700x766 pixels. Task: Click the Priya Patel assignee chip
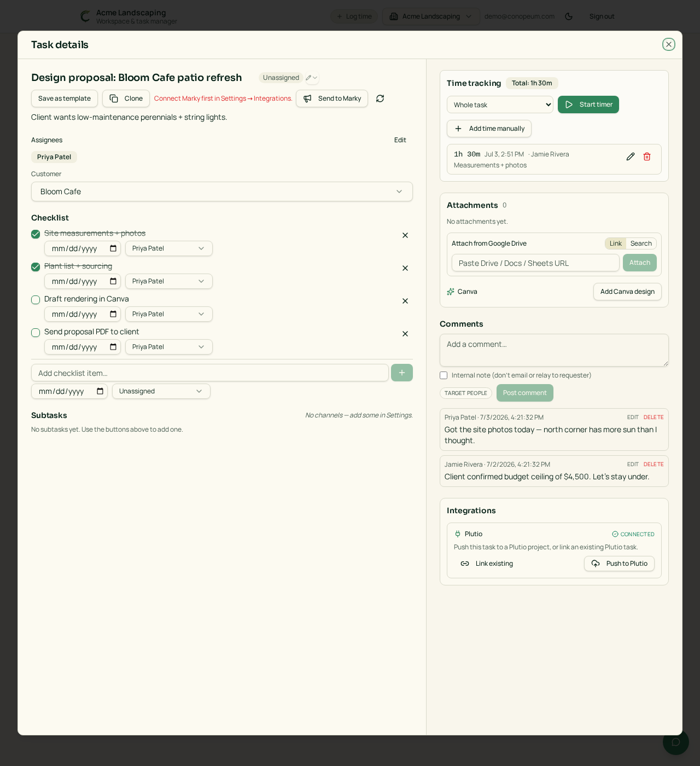coord(54,157)
